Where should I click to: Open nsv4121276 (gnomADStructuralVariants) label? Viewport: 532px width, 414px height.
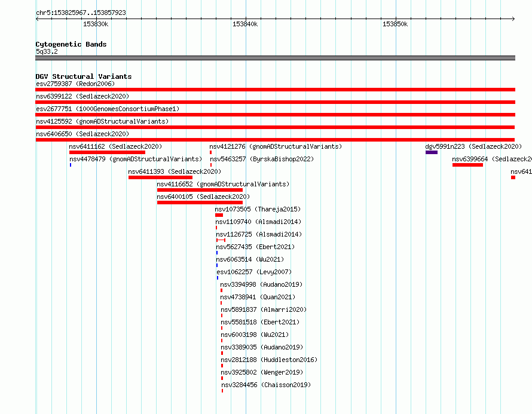276,146
